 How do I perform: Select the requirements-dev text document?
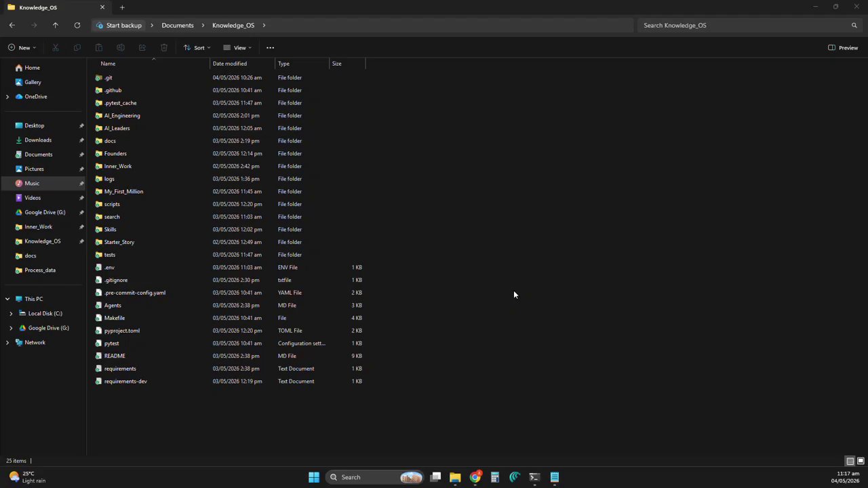point(125,382)
